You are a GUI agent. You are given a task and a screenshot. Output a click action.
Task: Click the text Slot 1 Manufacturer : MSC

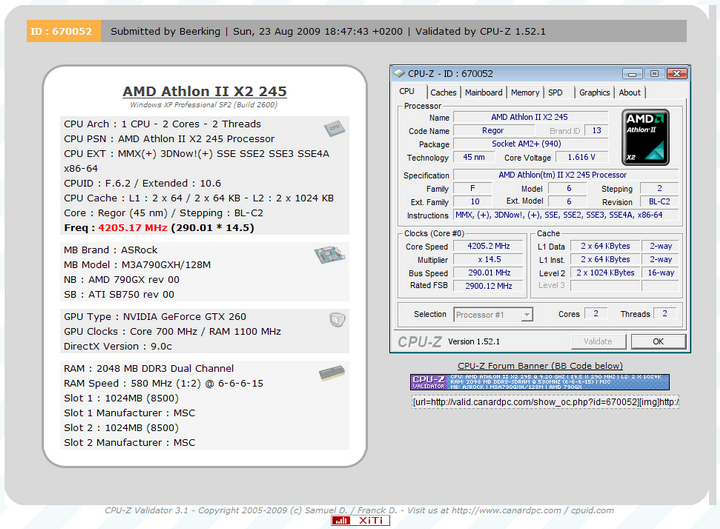coord(129,413)
